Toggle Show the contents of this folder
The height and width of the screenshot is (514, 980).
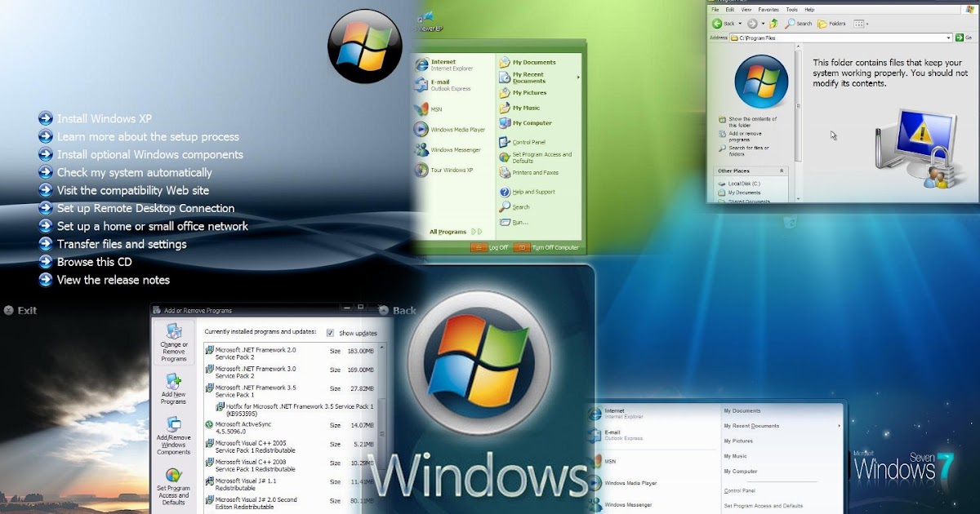pyautogui.click(x=750, y=121)
